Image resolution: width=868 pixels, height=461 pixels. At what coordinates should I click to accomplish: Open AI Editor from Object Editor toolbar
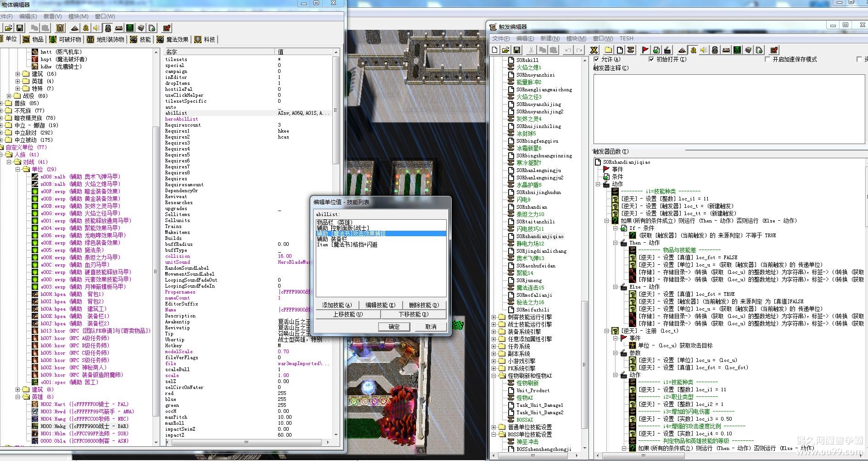[x=130, y=28]
